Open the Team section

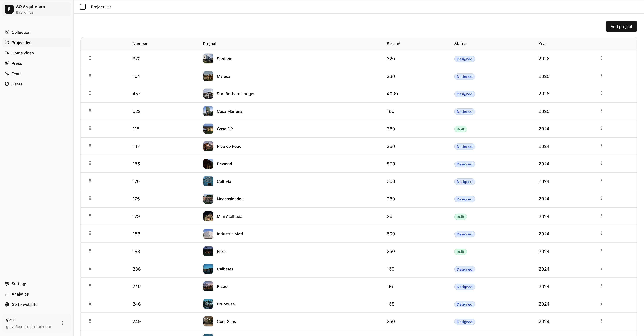(37, 74)
